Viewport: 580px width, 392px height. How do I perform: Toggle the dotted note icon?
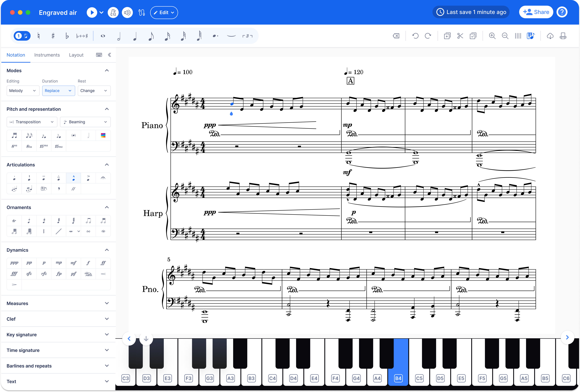point(215,36)
